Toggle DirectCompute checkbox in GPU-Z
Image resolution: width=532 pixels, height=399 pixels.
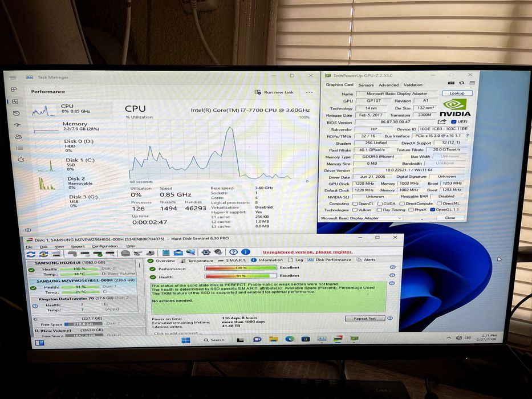click(x=402, y=203)
